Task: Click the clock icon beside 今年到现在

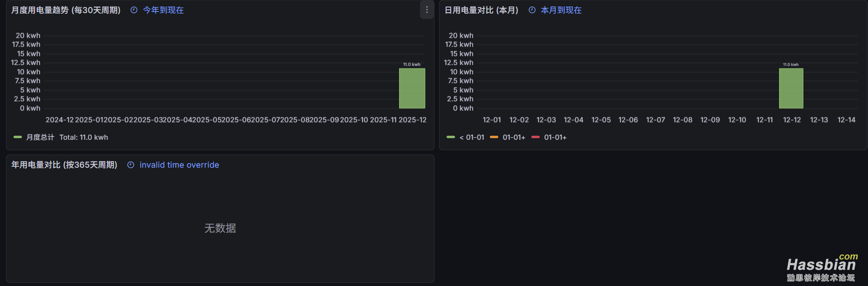Action: 134,10
